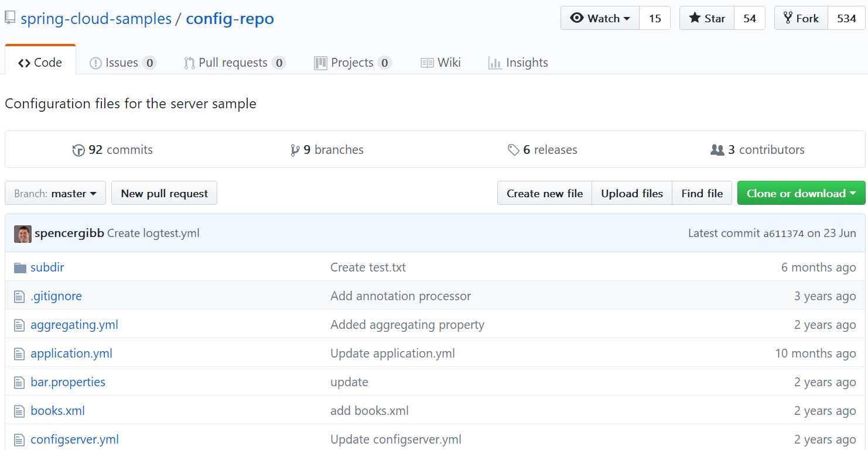View the 92 commits link

pos(112,150)
